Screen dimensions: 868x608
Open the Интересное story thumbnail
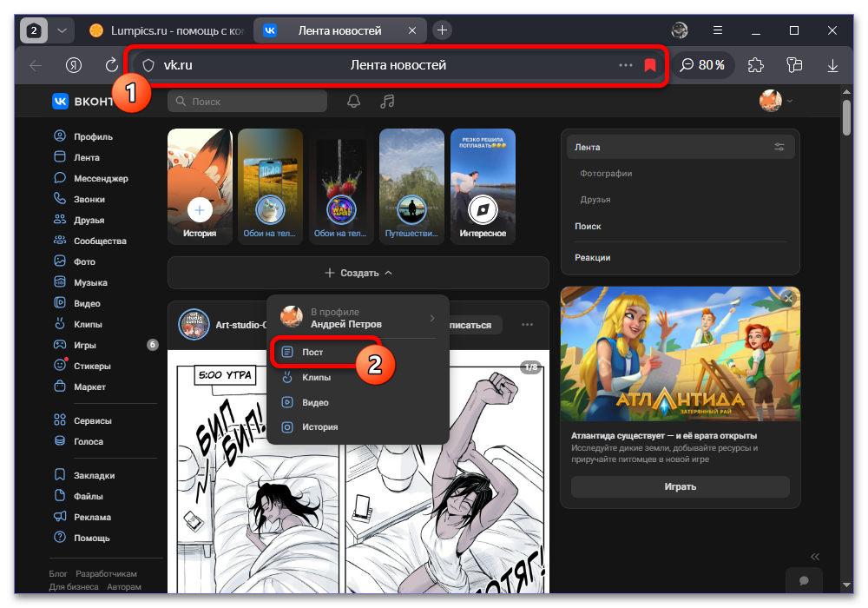point(483,187)
